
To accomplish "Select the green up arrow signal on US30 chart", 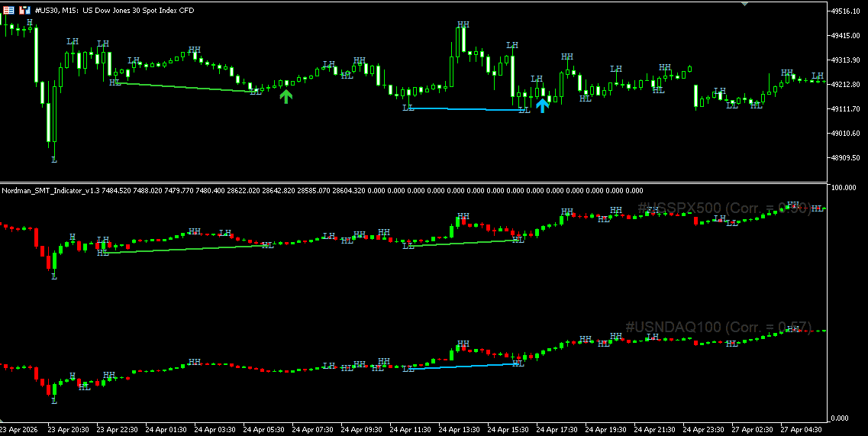I will pos(286,96).
